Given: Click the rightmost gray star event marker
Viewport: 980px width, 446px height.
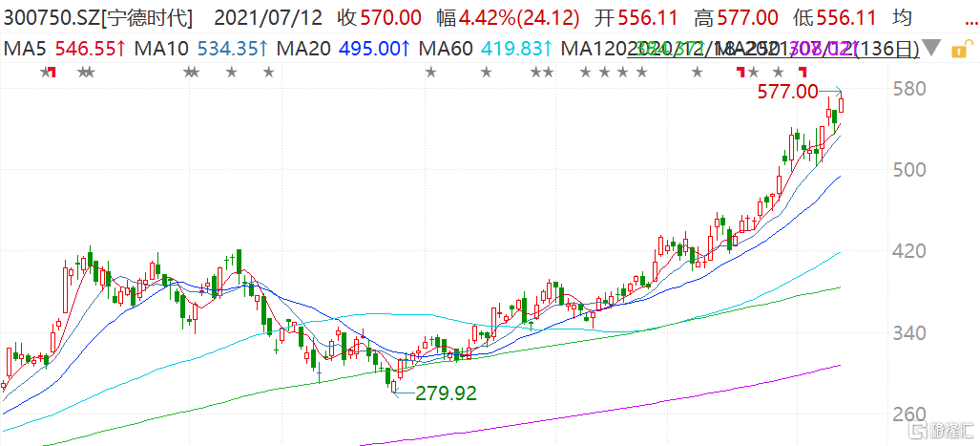Looking at the screenshot, I should [x=779, y=73].
